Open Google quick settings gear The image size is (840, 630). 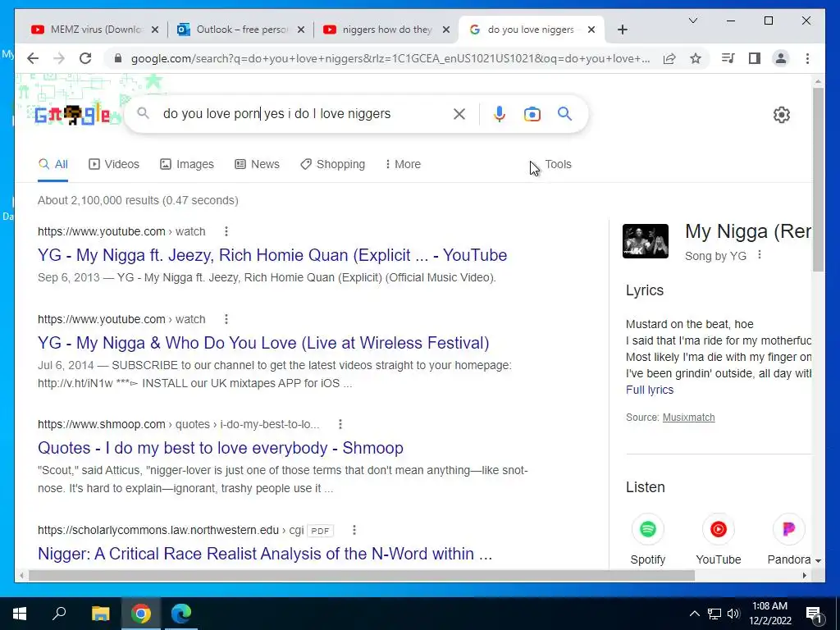(x=782, y=115)
